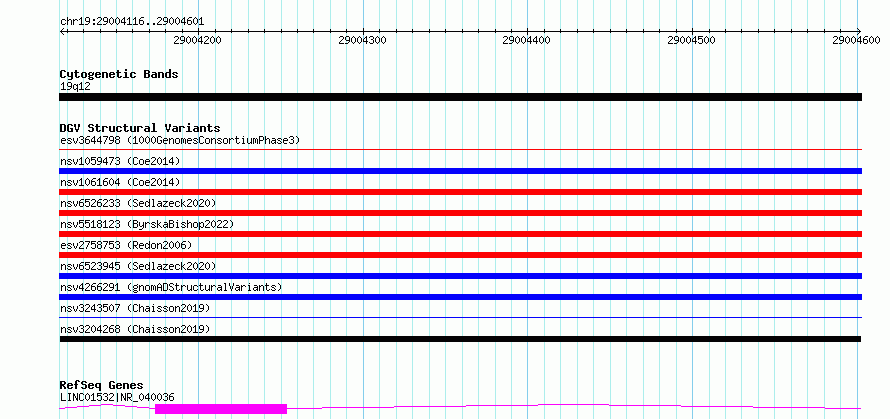Select the thin blue nsv3243507 variant line

(x=460, y=318)
